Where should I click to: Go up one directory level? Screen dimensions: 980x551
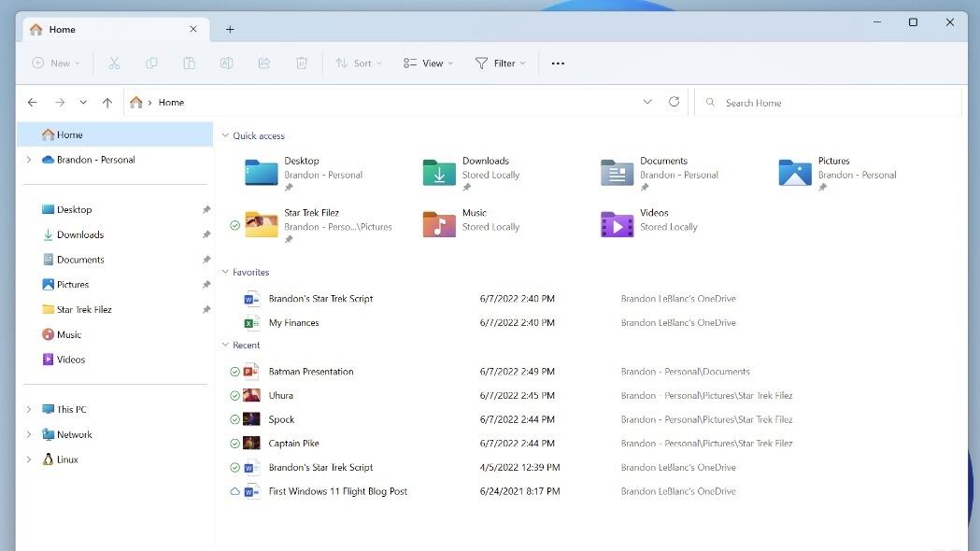107,103
